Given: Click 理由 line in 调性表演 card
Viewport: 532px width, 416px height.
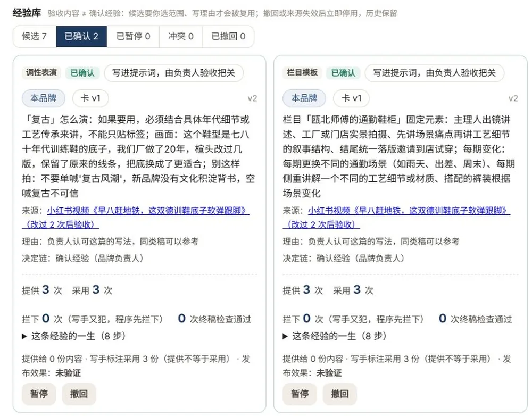Looking at the screenshot, I should click(x=110, y=242).
